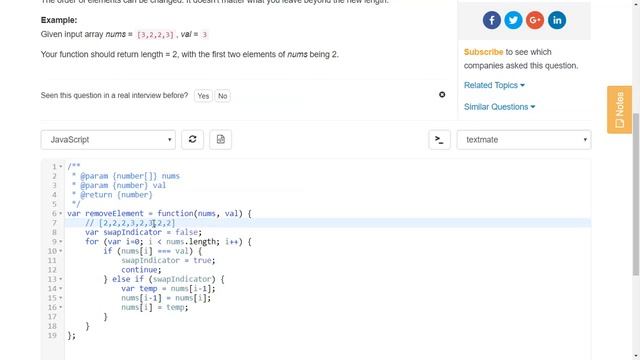Click the '@return {number}' comment line
640x360 pixels.
click(x=112, y=195)
